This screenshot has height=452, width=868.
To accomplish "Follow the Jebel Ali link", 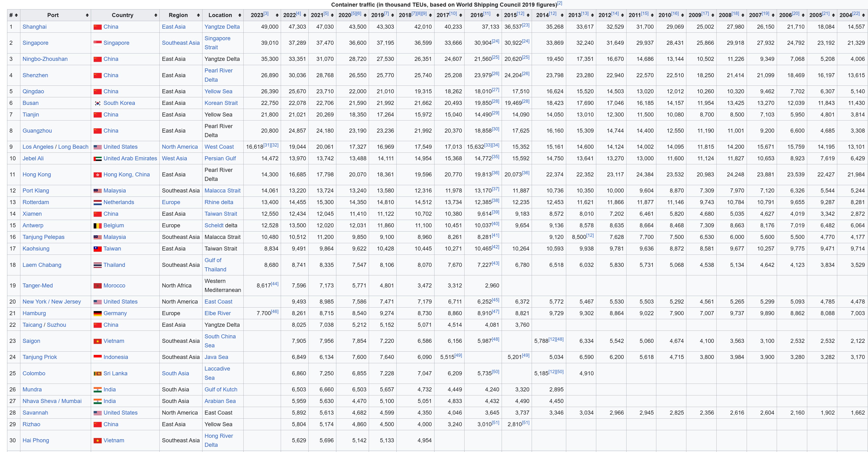I will point(33,159).
